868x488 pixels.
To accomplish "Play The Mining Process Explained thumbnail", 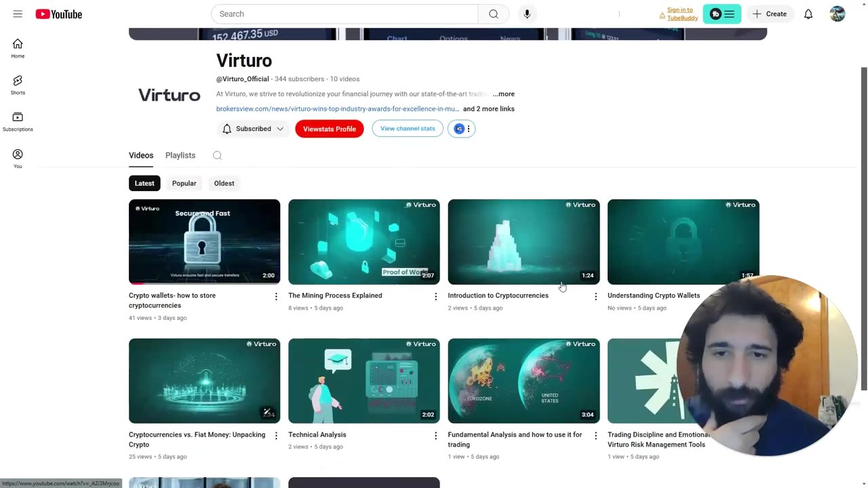I will tap(364, 242).
